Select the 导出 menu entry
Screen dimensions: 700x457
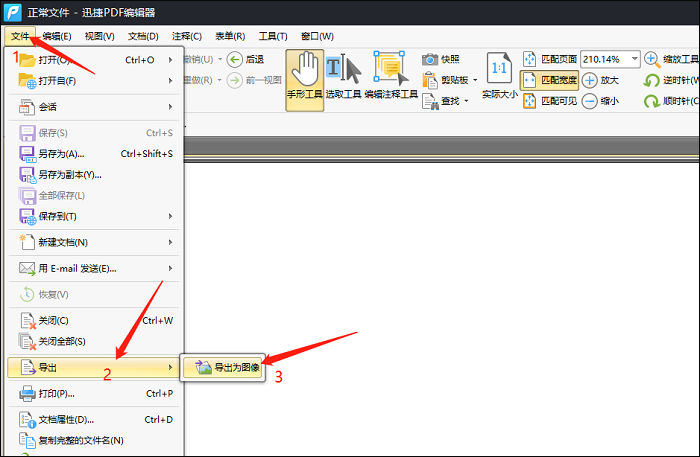pos(94,367)
